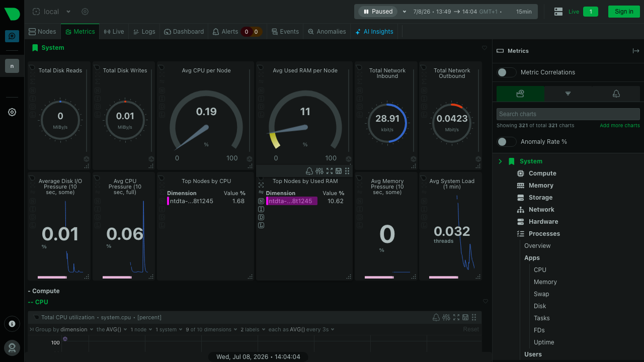Click the L labels filter on RAM card
This screenshot has height=362, width=644.
pyautogui.click(x=261, y=225)
